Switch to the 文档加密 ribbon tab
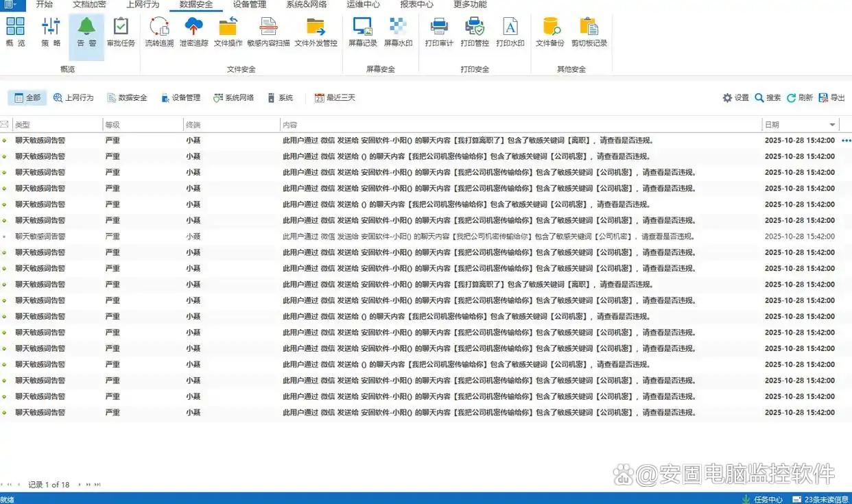 point(89,5)
